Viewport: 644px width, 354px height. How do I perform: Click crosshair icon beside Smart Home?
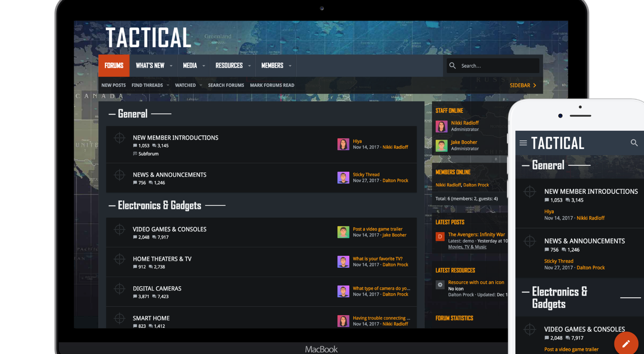(119, 318)
